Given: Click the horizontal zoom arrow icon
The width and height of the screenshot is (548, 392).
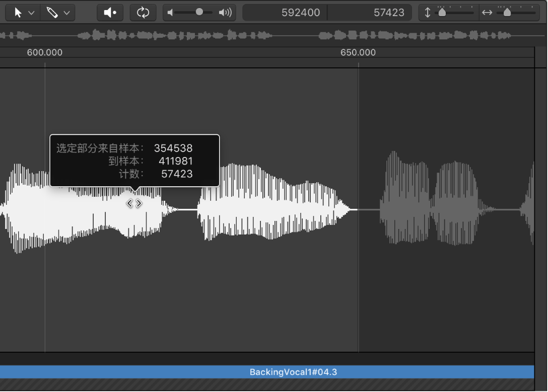Looking at the screenshot, I should (x=487, y=13).
